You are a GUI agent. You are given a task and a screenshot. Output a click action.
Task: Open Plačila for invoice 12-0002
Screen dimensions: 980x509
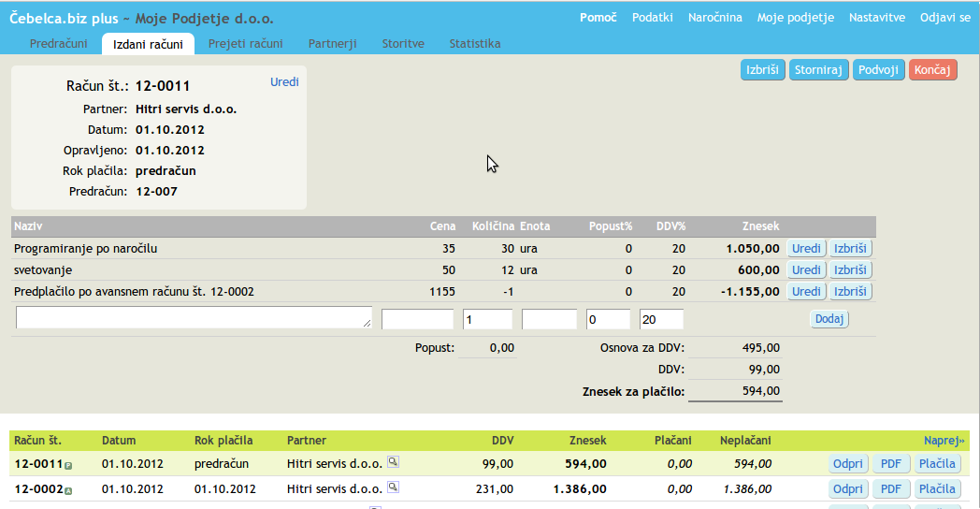pos(937,488)
